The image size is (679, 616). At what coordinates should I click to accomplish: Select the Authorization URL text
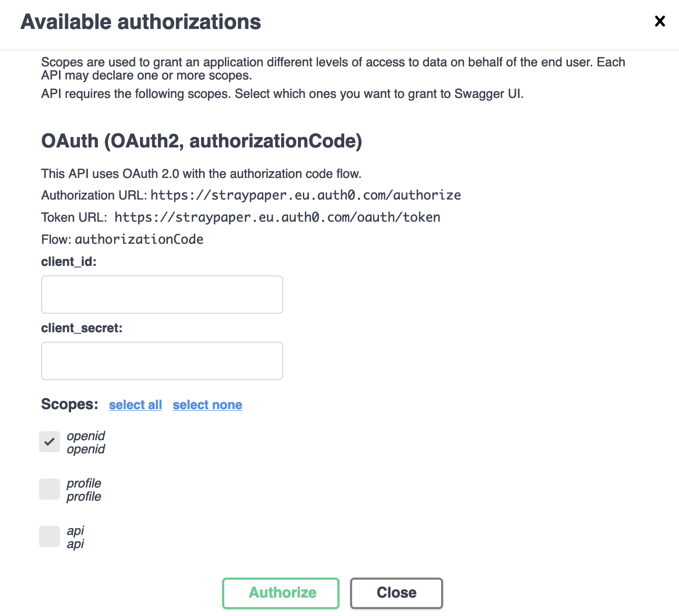click(305, 195)
